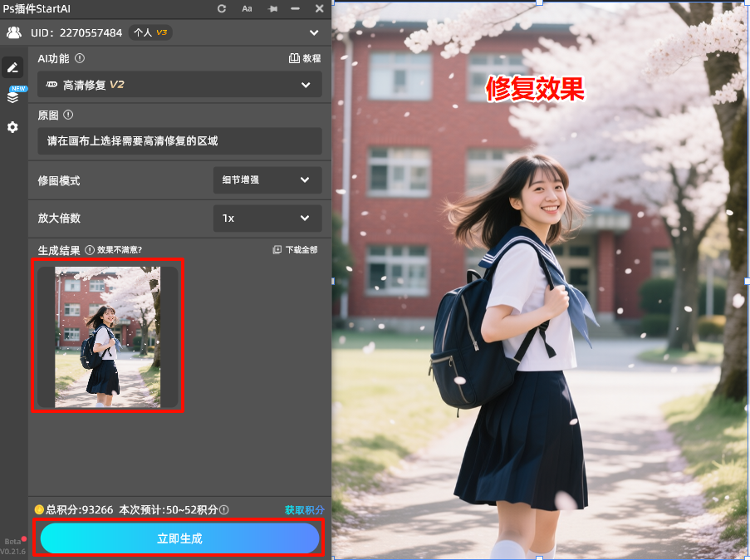Click the refresh icon in the title bar
This screenshot has height=560, width=750.
pos(220,9)
